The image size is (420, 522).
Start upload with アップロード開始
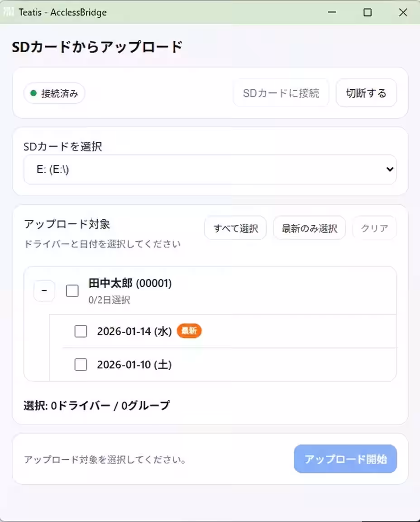point(345,459)
